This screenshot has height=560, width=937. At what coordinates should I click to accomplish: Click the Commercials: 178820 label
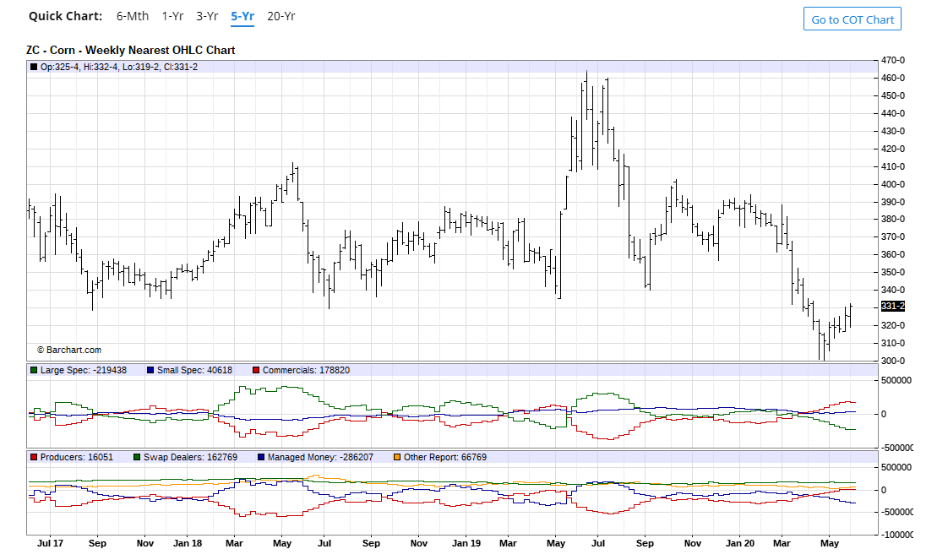tap(306, 371)
